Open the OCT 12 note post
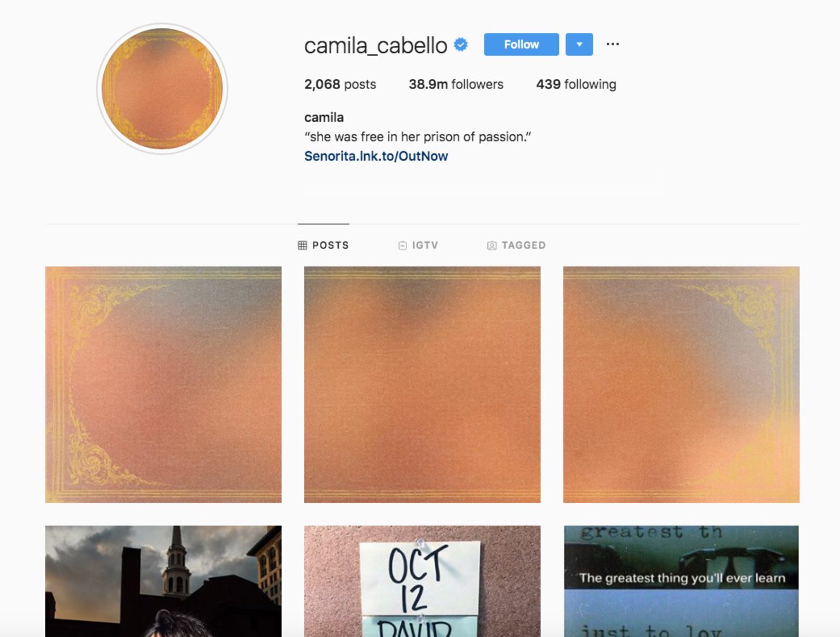840x637 pixels. click(422, 581)
